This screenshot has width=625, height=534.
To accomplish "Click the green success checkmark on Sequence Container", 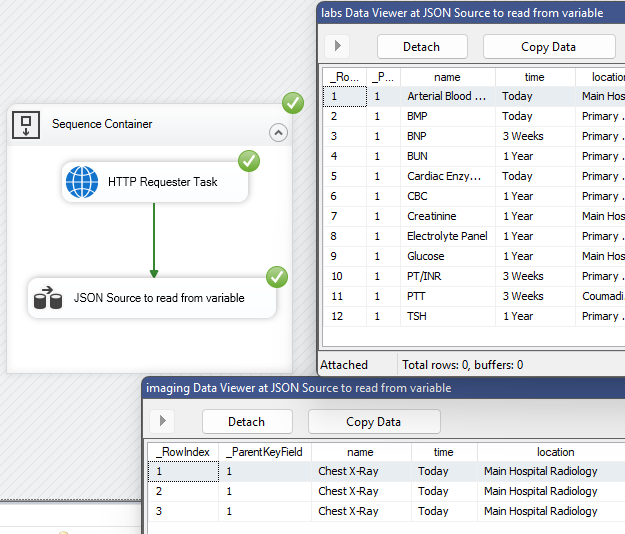I will [x=293, y=103].
